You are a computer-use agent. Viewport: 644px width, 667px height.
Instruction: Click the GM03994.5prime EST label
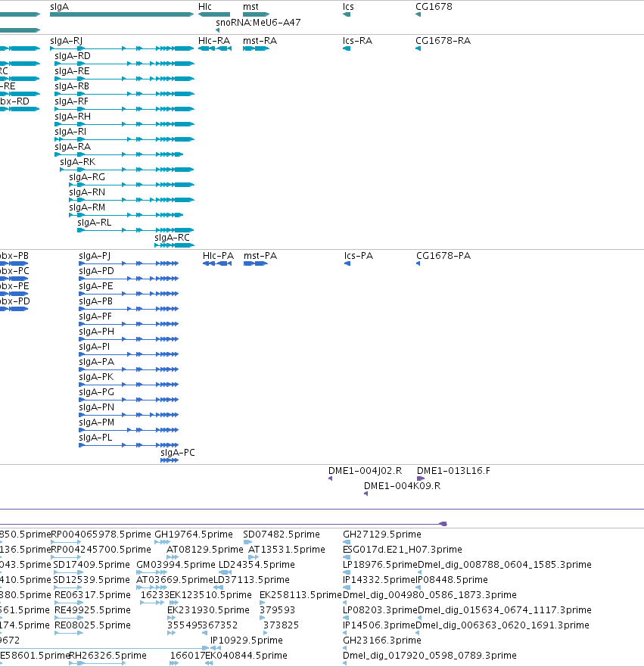[176, 565]
